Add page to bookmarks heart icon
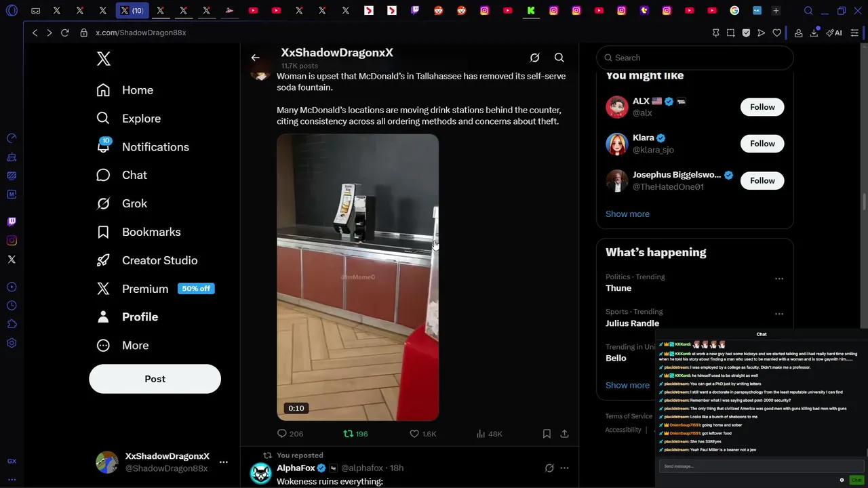 (x=777, y=33)
